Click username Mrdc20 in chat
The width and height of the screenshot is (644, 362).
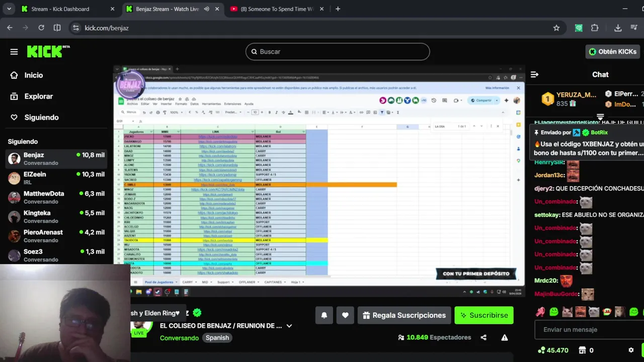click(x=546, y=281)
